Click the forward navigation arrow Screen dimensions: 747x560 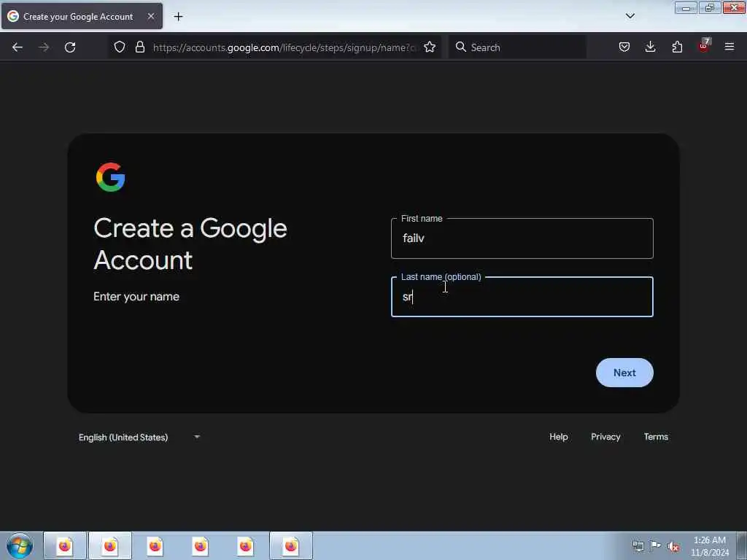44,47
